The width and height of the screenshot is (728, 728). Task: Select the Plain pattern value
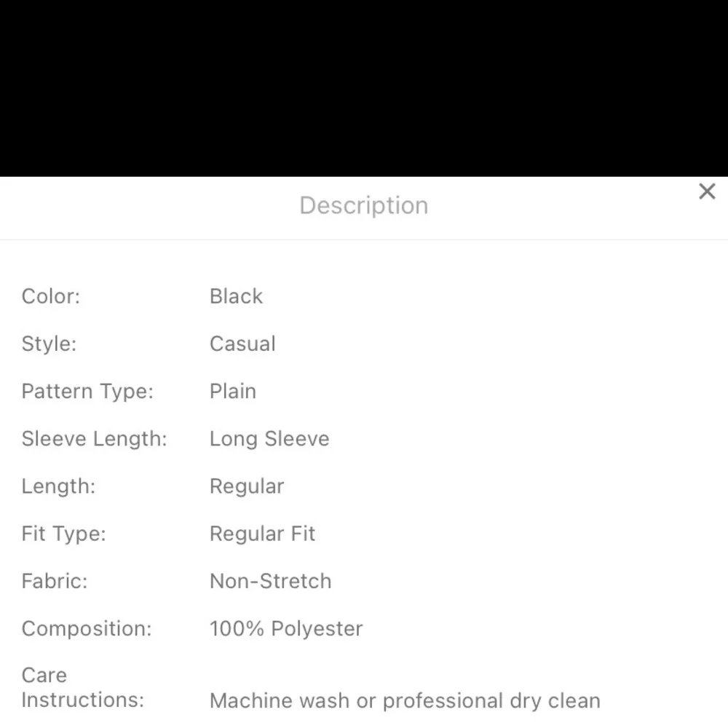(233, 391)
